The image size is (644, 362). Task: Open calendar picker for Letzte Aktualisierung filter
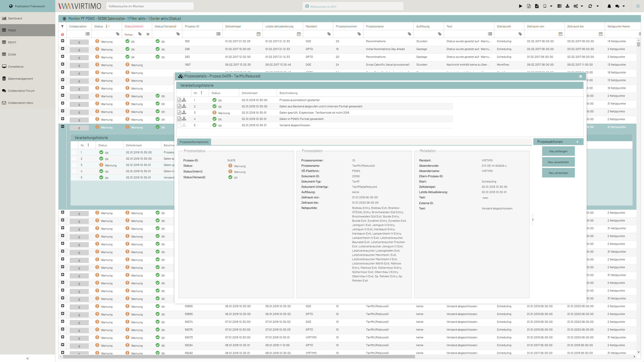pyautogui.click(x=299, y=34)
